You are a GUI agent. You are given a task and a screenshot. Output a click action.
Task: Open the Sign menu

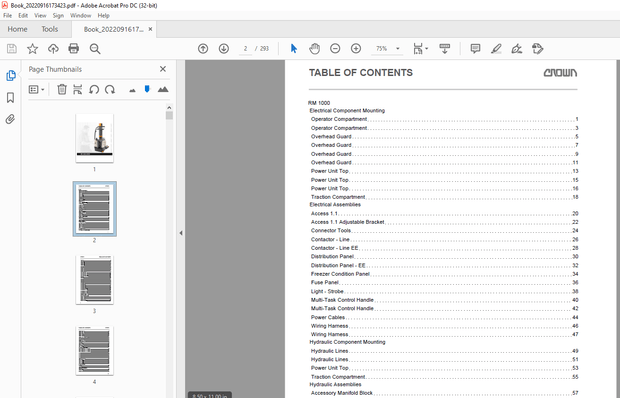coord(58,15)
